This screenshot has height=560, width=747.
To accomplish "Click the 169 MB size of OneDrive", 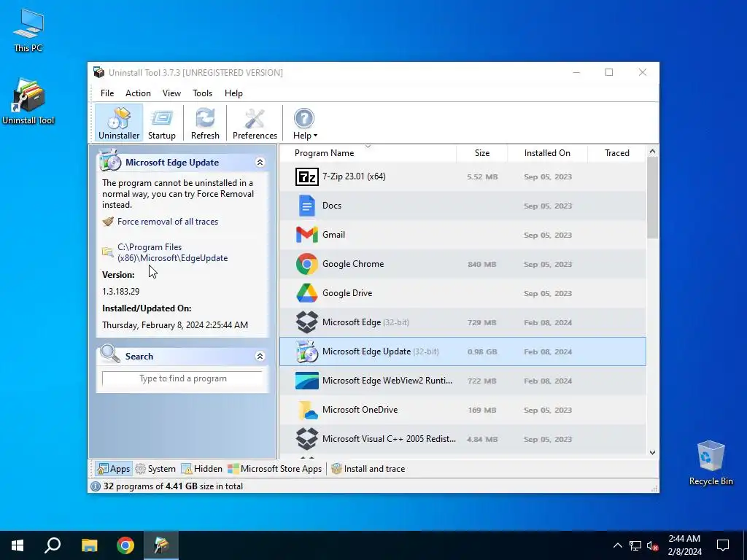I will [x=481, y=410].
